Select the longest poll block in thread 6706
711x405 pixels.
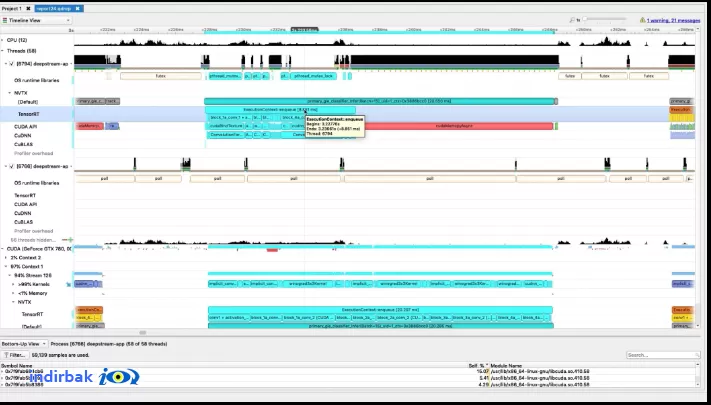tap(430, 179)
